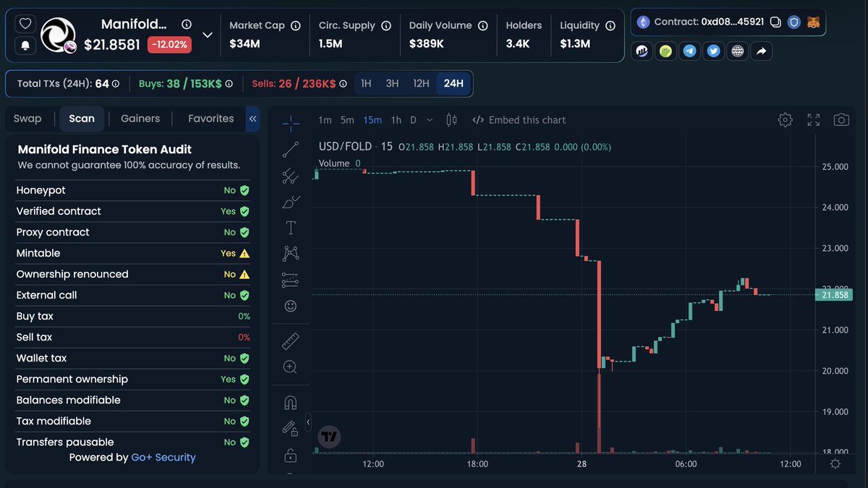The height and width of the screenshot is (488, 868).
Task: Collapse the left sidebar with double chevron
Action: click(252, 118)
